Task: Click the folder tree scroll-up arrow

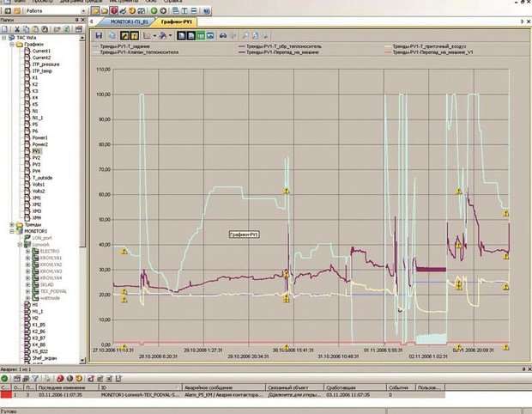Action: tap(82, 38)
